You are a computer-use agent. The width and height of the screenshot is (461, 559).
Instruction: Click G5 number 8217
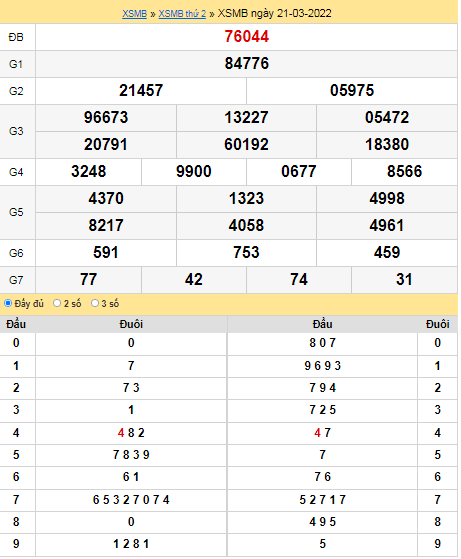point(106,225)
